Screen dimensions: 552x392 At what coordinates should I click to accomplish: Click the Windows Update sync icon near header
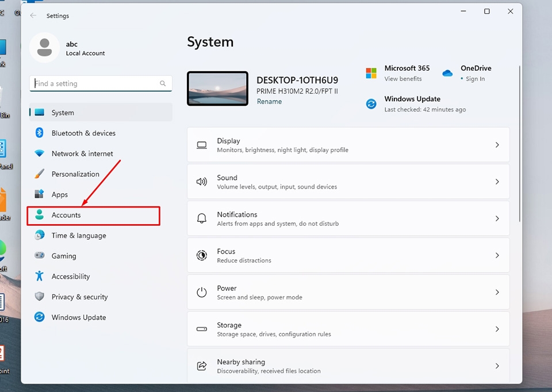coord(371,104)
